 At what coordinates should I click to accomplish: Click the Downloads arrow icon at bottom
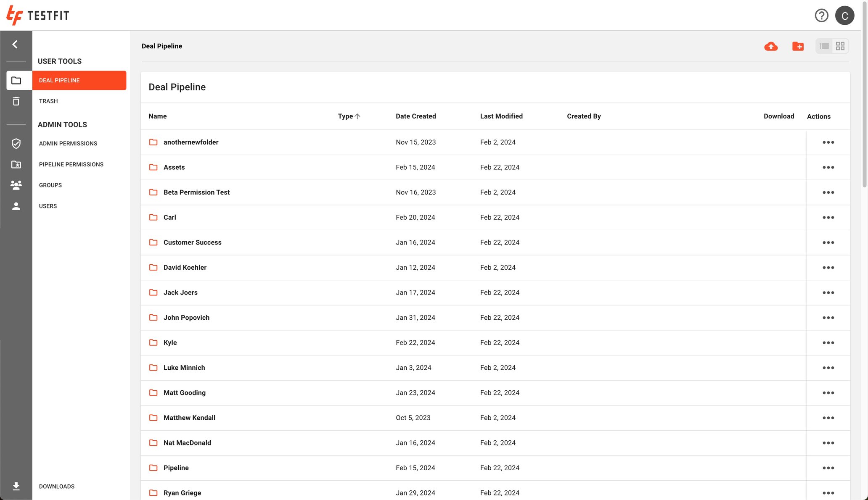tap(16, 486)
